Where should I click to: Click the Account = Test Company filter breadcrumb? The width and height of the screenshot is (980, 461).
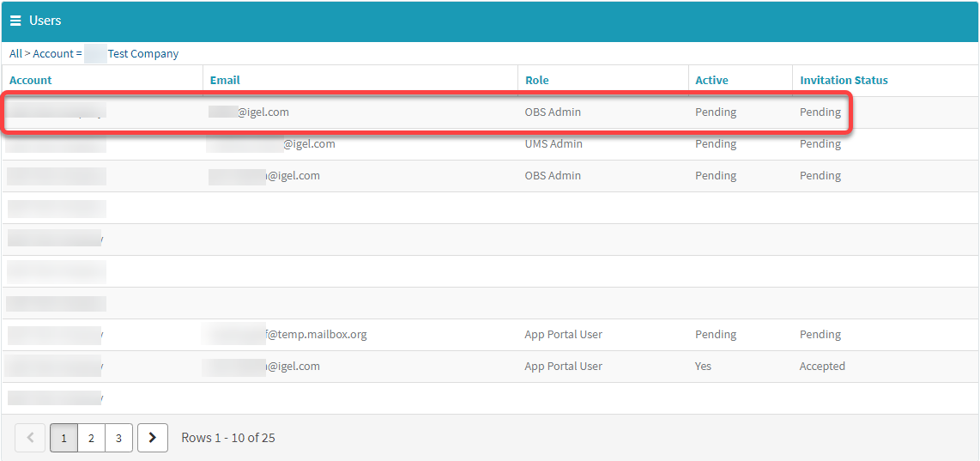coord(106,53)
